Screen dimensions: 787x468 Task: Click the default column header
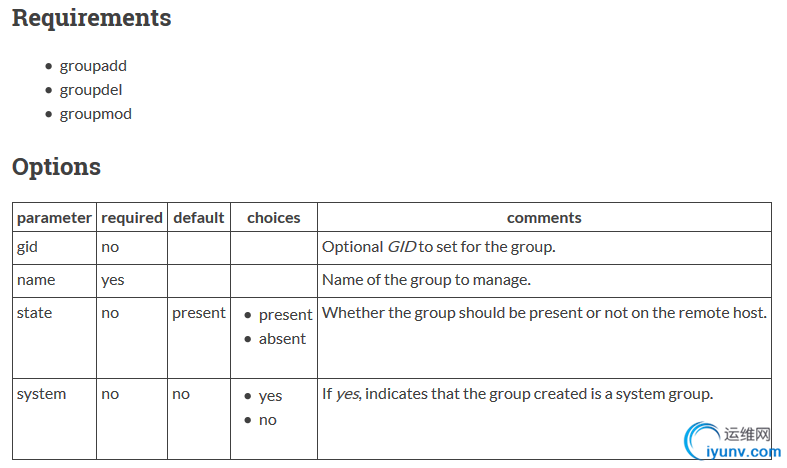(x=199, y=217)
